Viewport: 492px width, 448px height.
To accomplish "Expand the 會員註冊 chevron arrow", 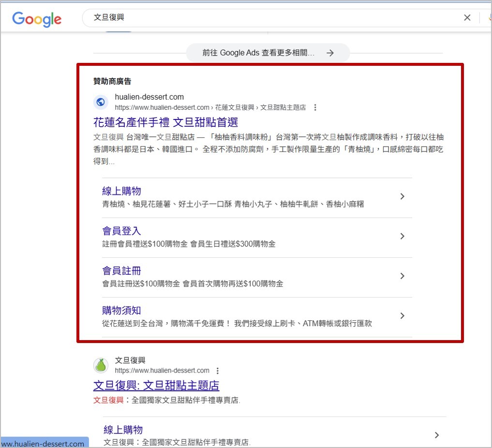I will pyautogui.click(x=402, y=276).
